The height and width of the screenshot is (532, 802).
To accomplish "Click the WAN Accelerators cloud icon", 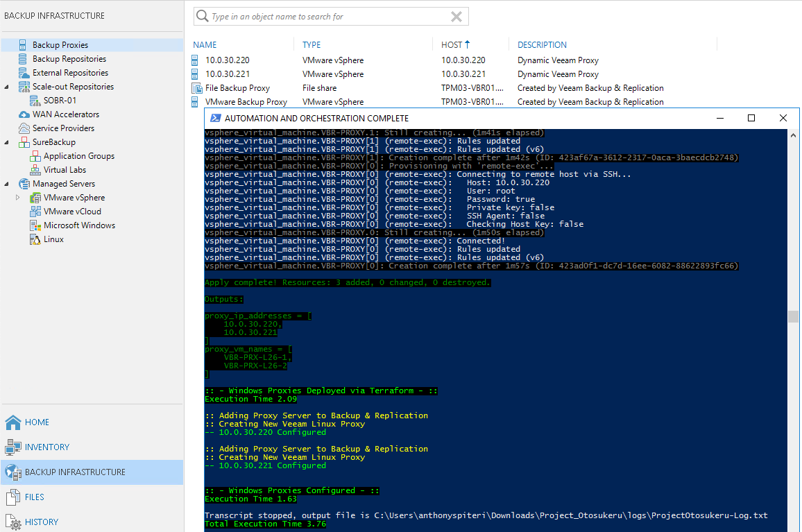I will point(24,114).
